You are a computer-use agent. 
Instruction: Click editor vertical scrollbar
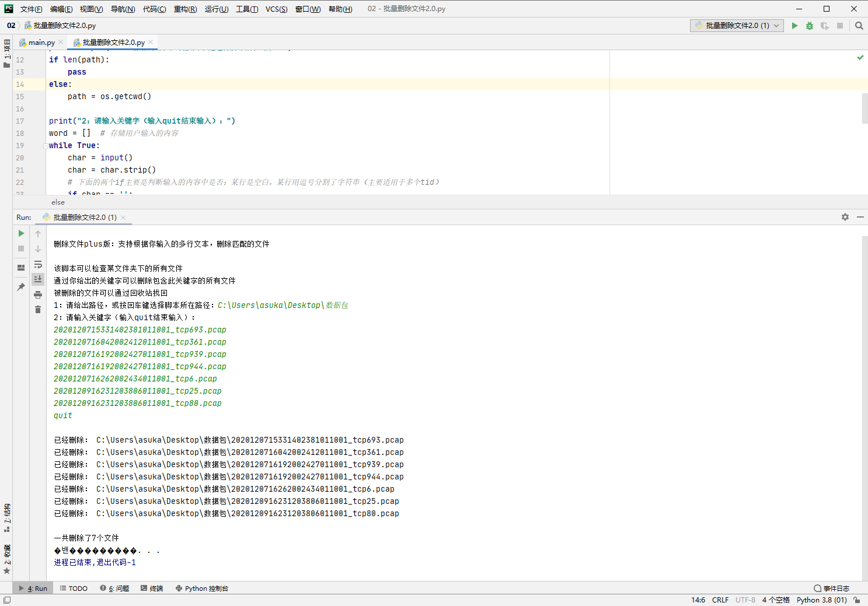tap(864, 108)
